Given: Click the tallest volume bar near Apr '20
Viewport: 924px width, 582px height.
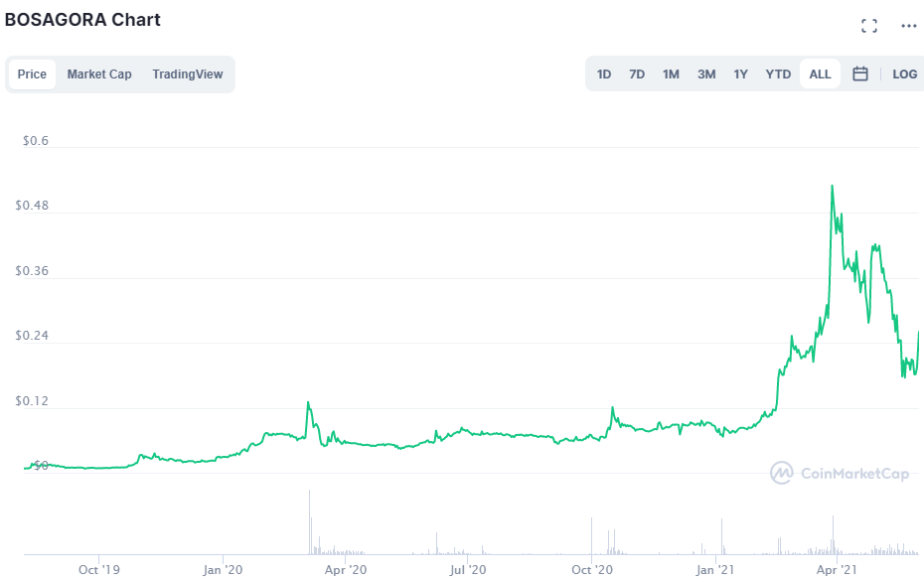Looking at the screenshot, I should (x=309, y=522).
